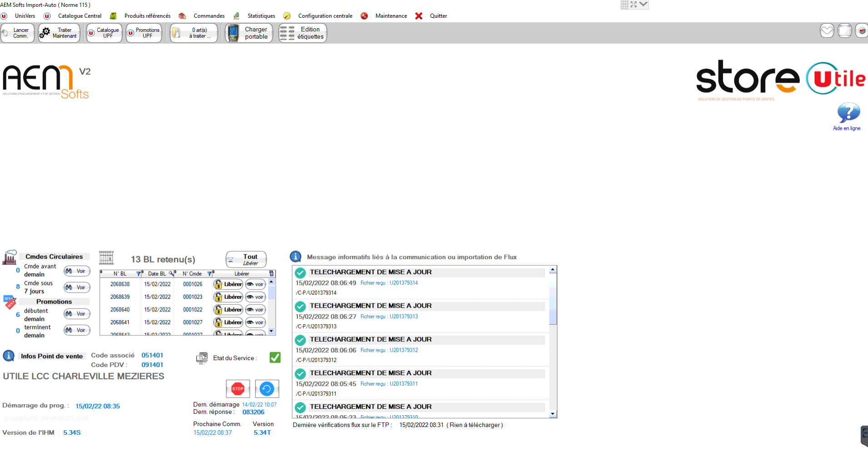Toggle the Etat du Service green checkbox
The width and height of the screenshot is (868, 457).
(275, 358)
